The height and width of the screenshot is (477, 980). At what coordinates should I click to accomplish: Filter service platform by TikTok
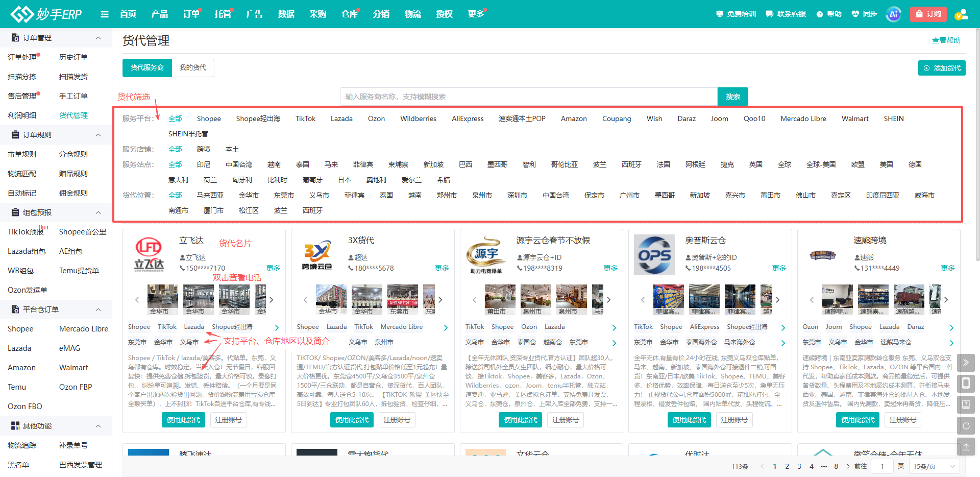point(305,118)
